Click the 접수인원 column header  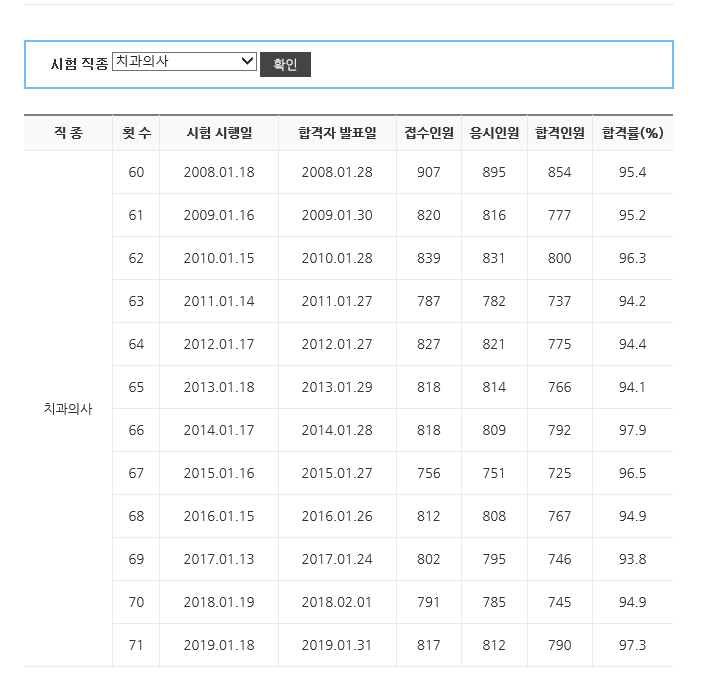pyautogui.click(x=429, y=133)
